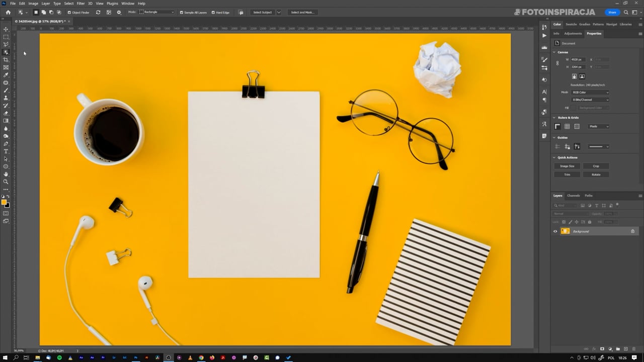This screenshot has width=644, height=362.
Task: Open the Mode Rectangle dropdown
Action: click(x=157, y=12)
